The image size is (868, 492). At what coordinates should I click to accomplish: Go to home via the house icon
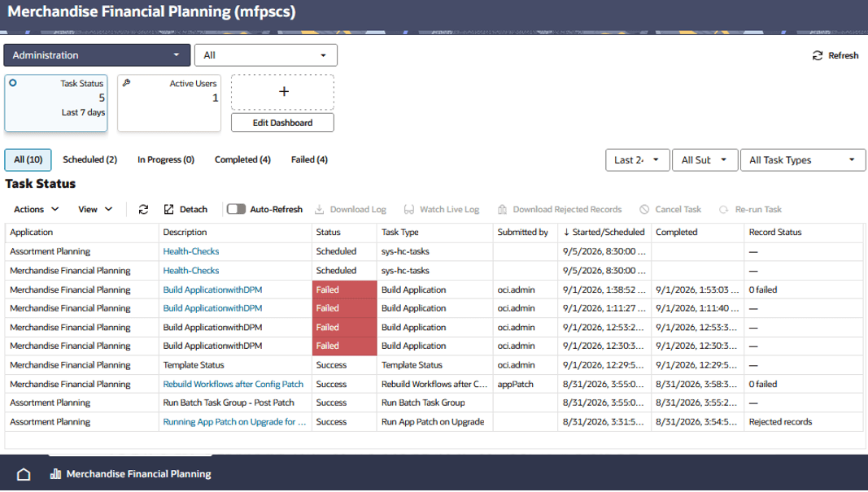coord(24,474)
